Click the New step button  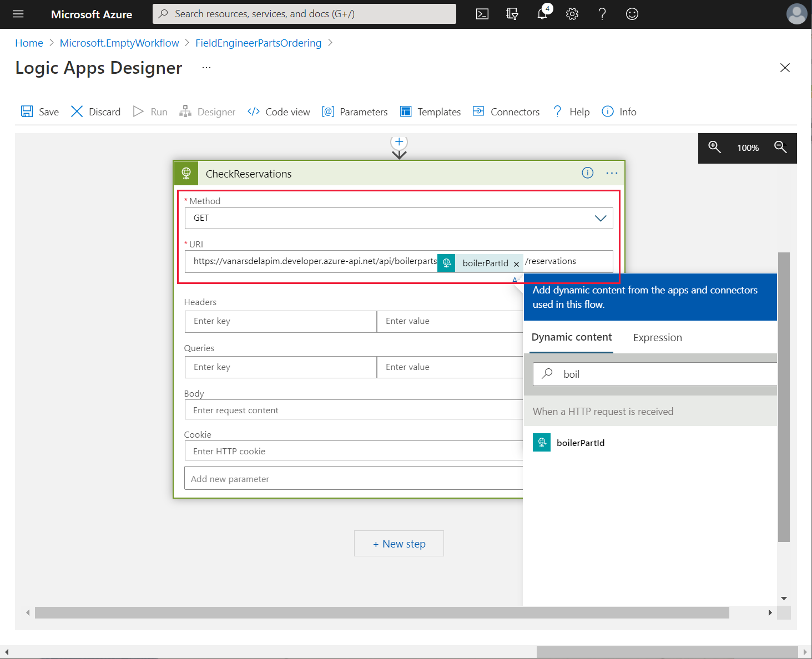pyautogui.click(x=399, y=544)
